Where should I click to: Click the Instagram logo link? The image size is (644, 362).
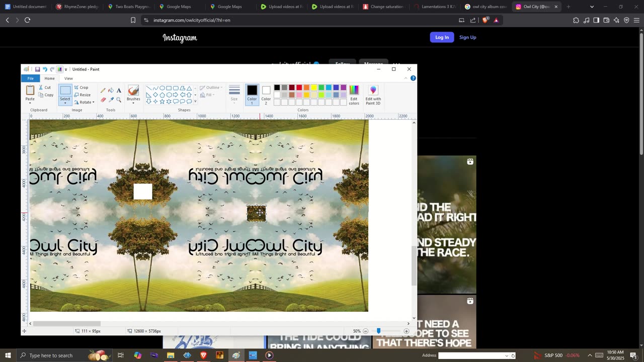pos(180,38)
